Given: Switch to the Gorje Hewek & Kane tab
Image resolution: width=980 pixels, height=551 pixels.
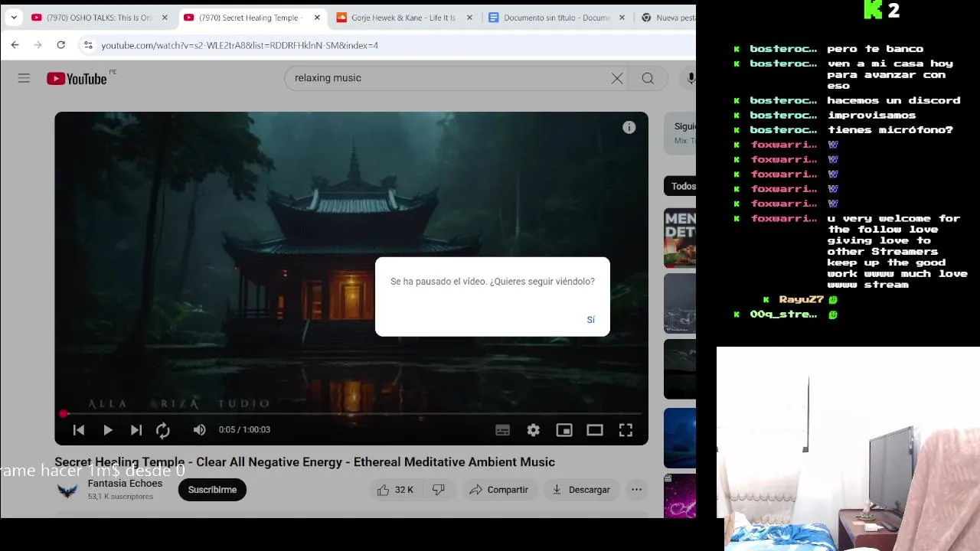Looking at the screenshot, I should [403, 18].
